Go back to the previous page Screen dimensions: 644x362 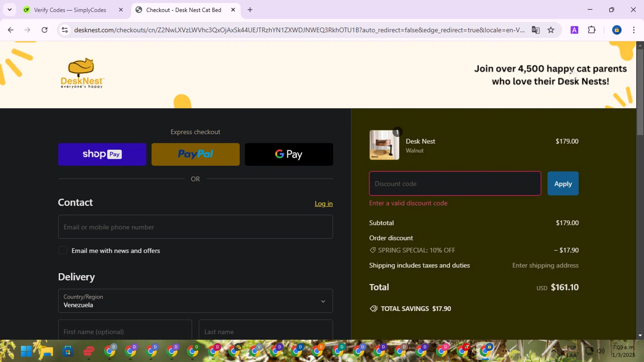tap(11, 30)
